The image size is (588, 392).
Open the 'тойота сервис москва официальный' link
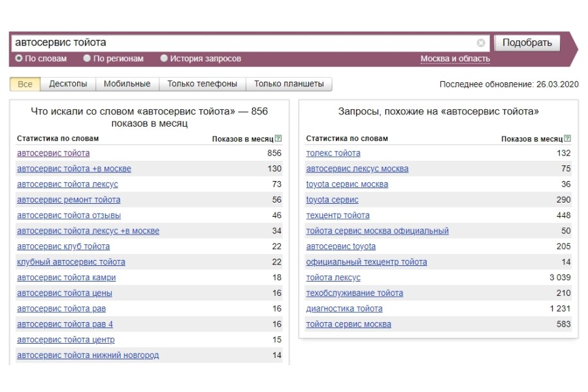point(377,231)
